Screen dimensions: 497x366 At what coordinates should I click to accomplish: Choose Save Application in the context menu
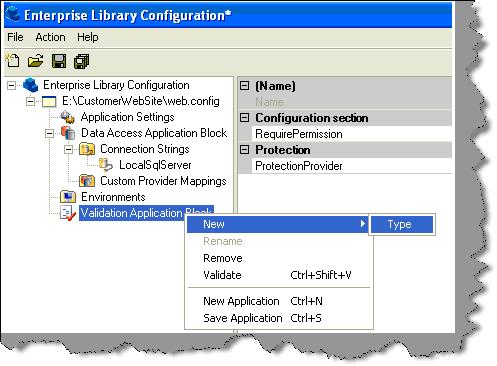point(279,318)
